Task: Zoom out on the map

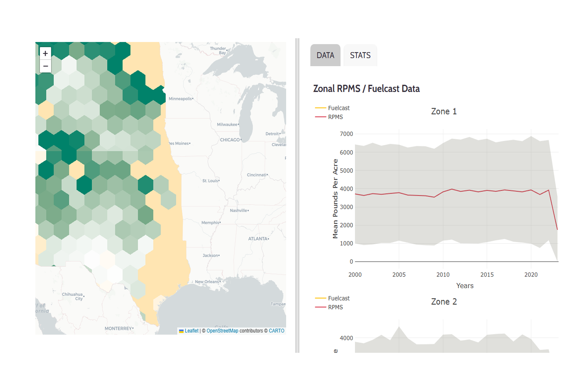Action: (x=45, y=66)
